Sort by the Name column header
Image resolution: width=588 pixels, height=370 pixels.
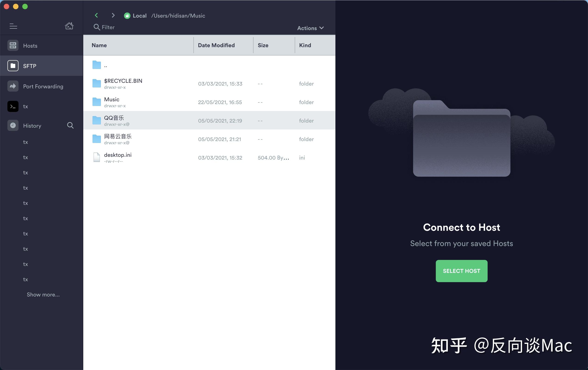(99, 45)
